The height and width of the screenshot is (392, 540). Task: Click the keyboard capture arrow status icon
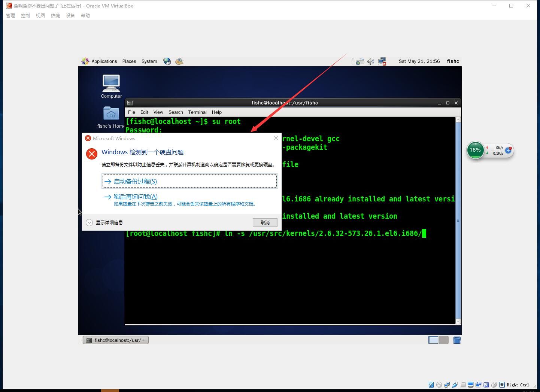click(x=502, y=385)
